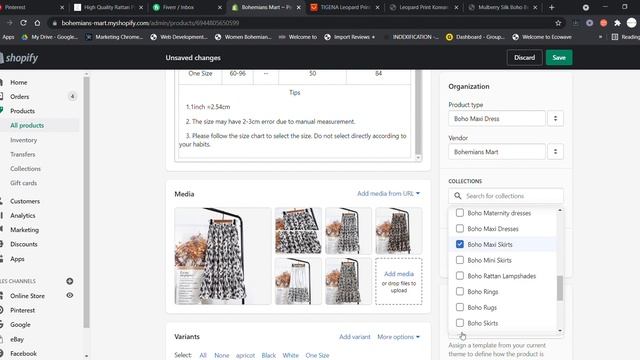Image resolution: width=640 pixels, height=360 pixels.
Task: Save the unsaved changes
Action: pos(559,58)
